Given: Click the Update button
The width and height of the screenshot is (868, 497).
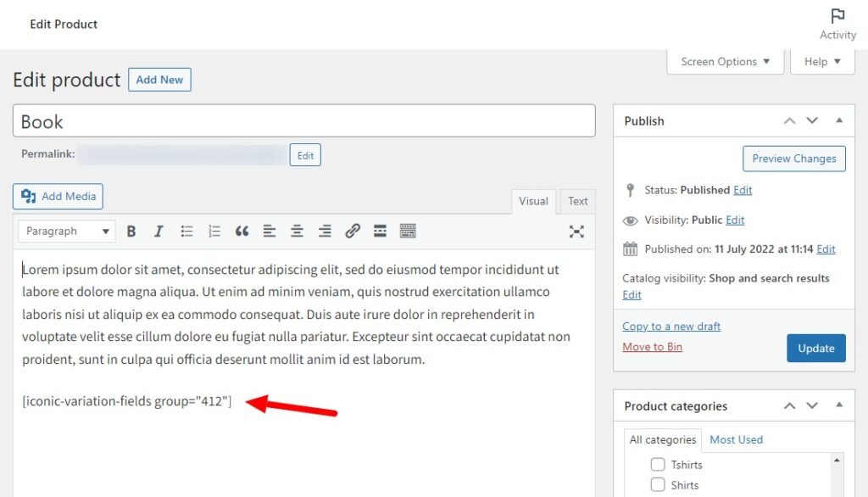Looking at the screenshot, I should [815, 348].
